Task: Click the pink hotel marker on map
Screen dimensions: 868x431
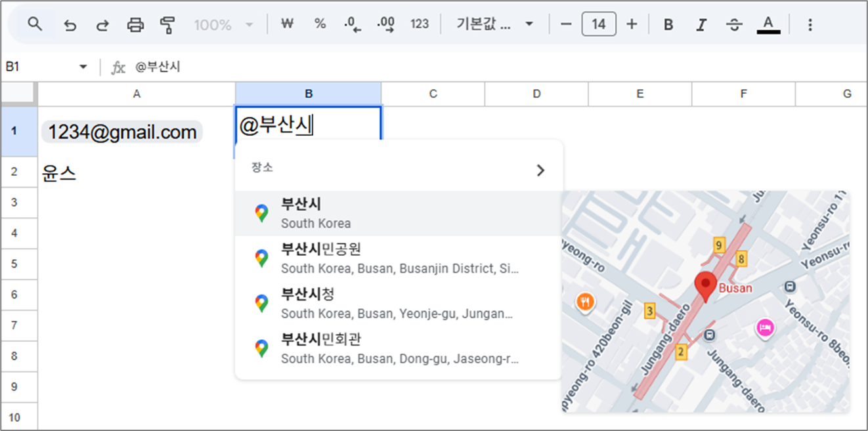Action: coord(764,327)
